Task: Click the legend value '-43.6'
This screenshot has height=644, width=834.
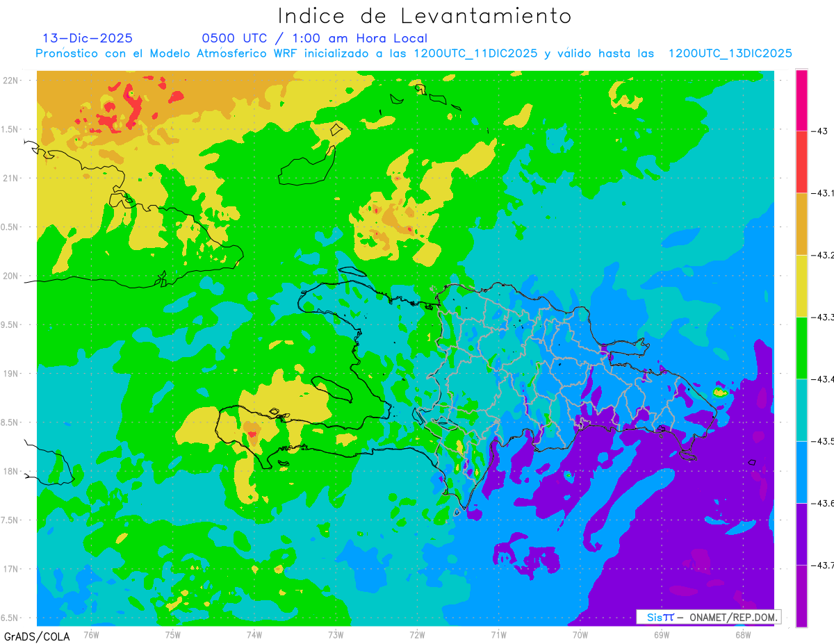Action: point(822,503)
